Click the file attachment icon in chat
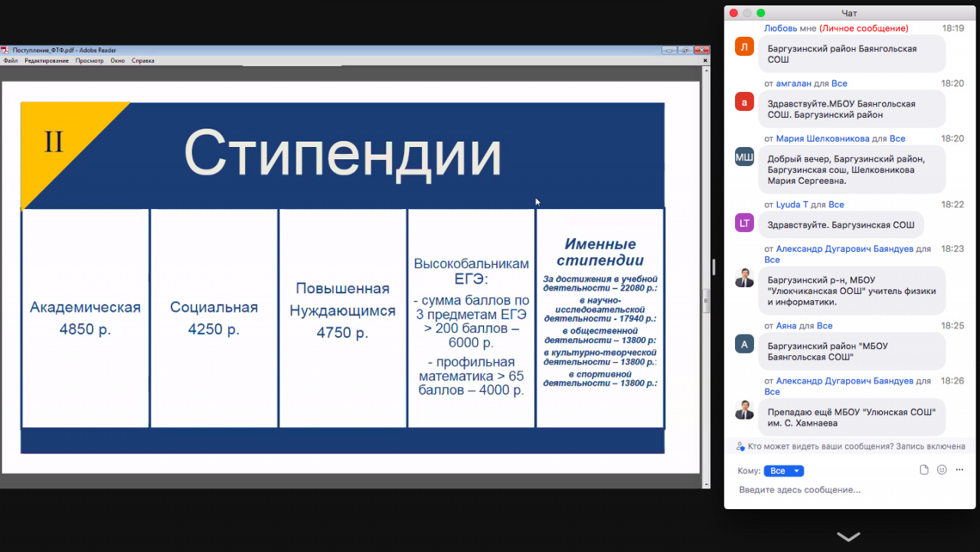980x552 pixels. [924, 470]
